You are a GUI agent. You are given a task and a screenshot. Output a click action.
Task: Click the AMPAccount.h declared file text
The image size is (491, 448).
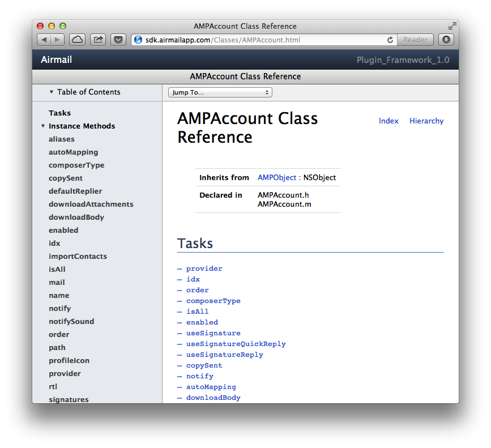283,195
